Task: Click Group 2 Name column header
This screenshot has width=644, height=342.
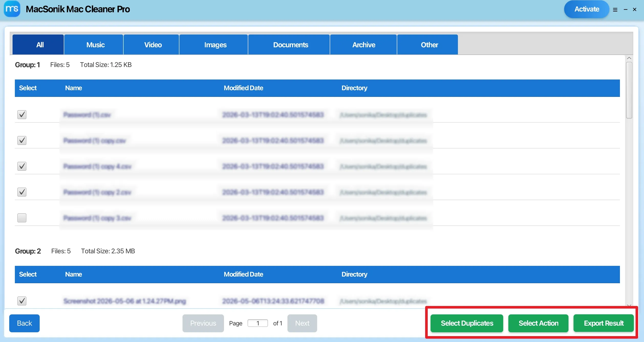Action: click(73, 274)
